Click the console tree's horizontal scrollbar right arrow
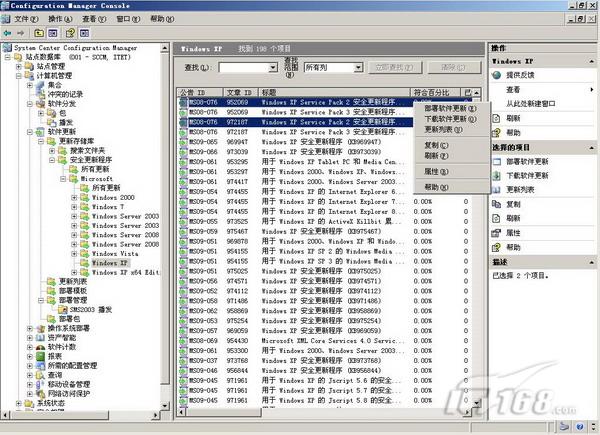 [x=155, y=415]
